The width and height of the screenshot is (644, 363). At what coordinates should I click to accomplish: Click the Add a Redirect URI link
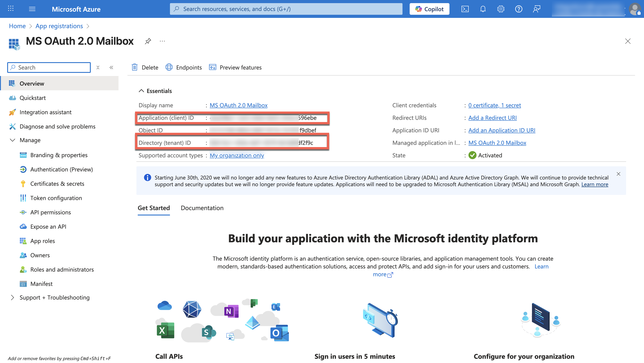pos(492,118)
